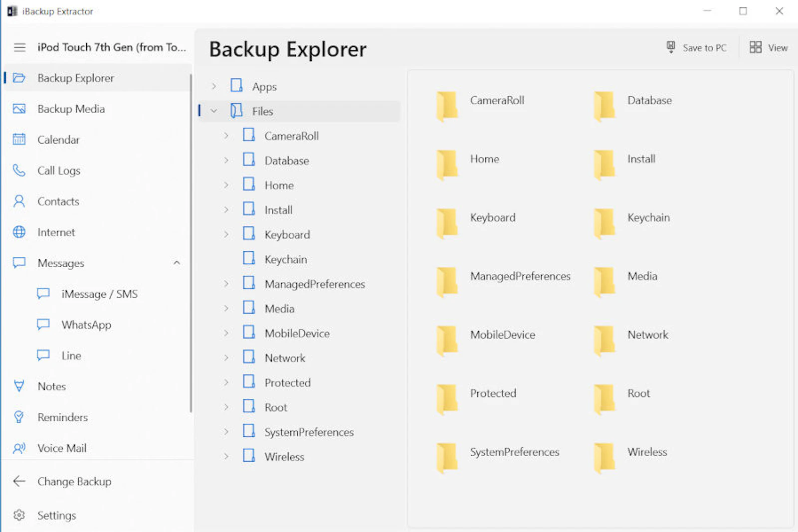Collapse the Files tree node
Image resolution: width=798 pixels, height=532 pixels.
click(214, 111)
